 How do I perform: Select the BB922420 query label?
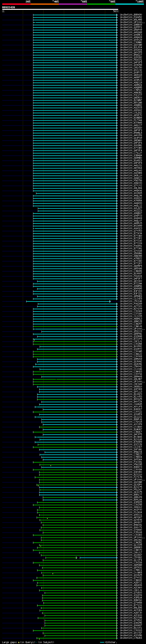point(8,8)
